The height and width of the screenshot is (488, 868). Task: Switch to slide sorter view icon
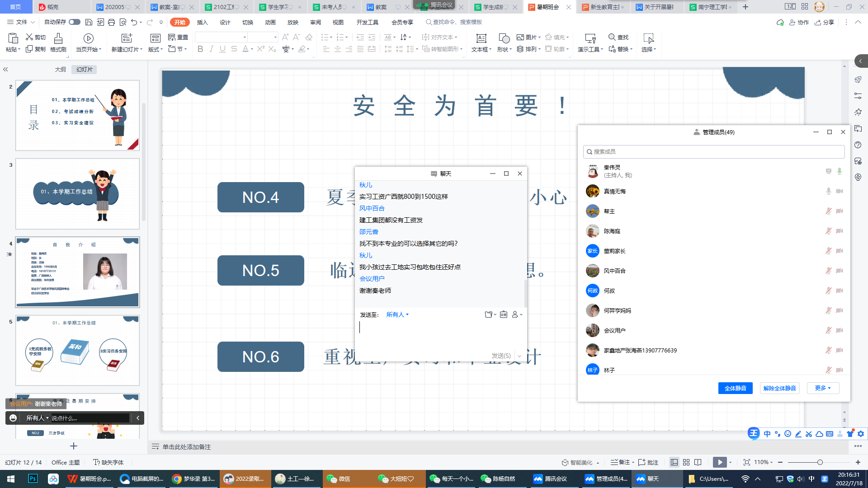point(686,462)
